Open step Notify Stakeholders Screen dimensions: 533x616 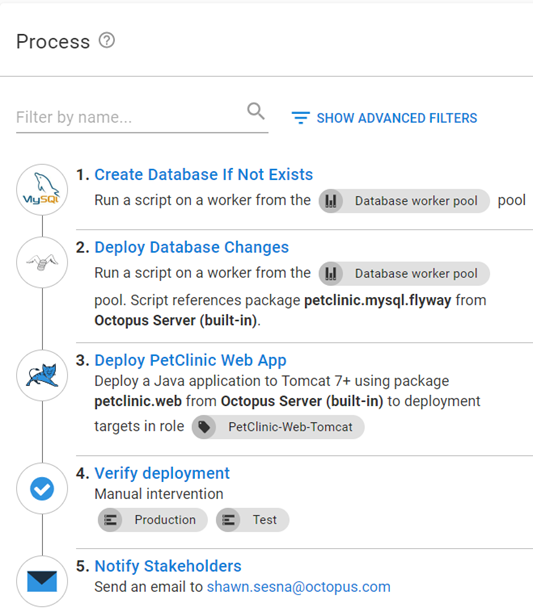click(x=168, y=566)
